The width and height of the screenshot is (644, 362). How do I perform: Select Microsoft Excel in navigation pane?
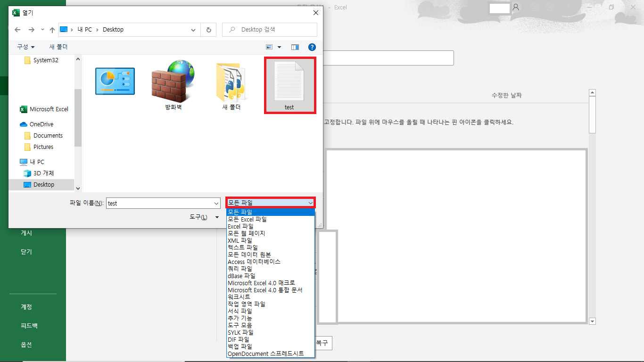pyautogui.click(x=44, y=109)
